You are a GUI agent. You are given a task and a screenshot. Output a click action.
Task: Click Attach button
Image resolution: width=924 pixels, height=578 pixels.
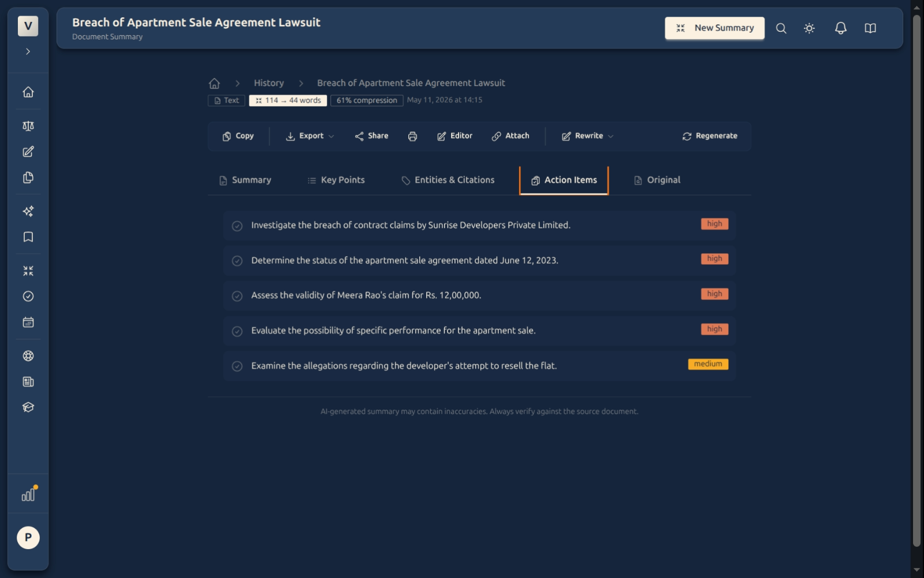coord(511,136)
